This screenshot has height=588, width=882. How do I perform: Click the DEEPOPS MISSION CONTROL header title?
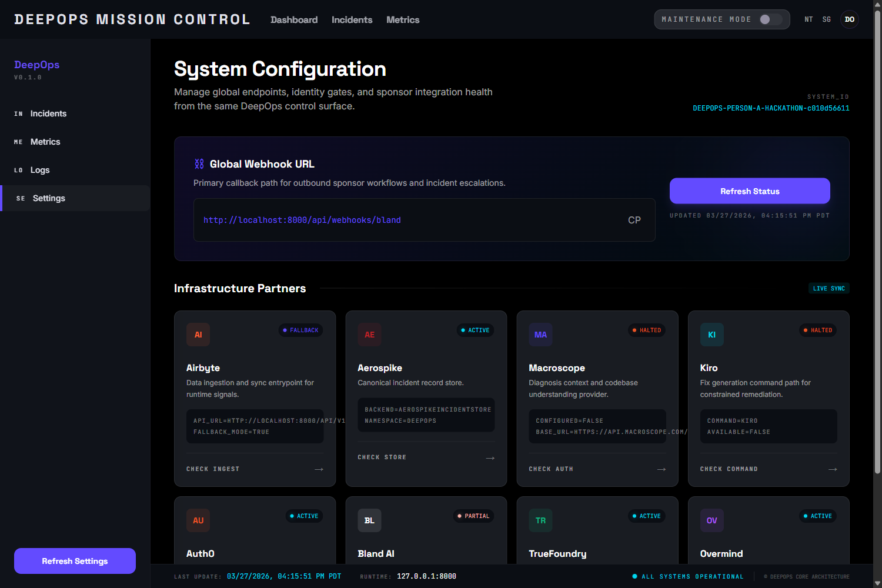click(x=132, y=19)
